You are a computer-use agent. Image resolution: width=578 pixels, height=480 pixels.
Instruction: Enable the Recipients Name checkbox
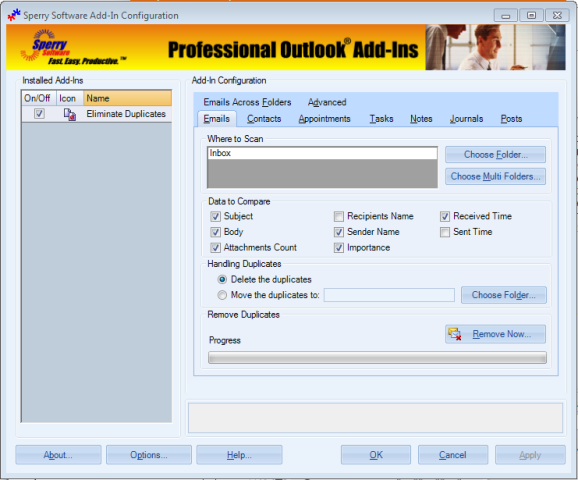click(x=339, y=216)
